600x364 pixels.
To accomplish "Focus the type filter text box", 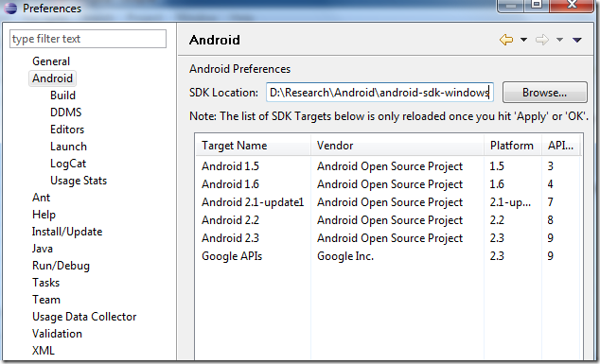I will [x=88, y=39].
